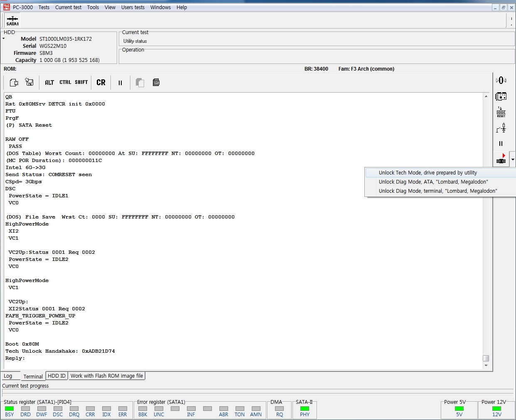Select 'Unlock Diag Mode, terminal, Lombard, Megalodon'
516x420 pixels.
click(x=440, y=191)
